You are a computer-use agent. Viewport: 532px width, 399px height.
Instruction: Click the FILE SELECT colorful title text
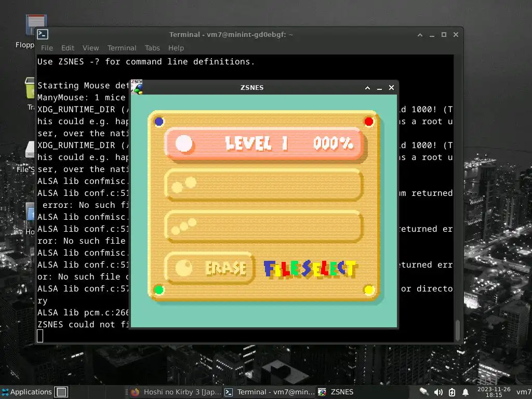310,269
